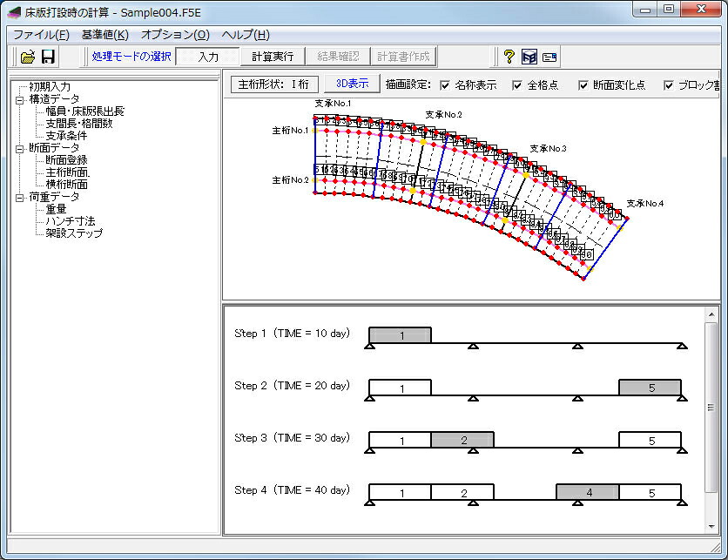Toggle the 名称表示 checkbox
Screen dimensions: 728x560
point(445,85)
